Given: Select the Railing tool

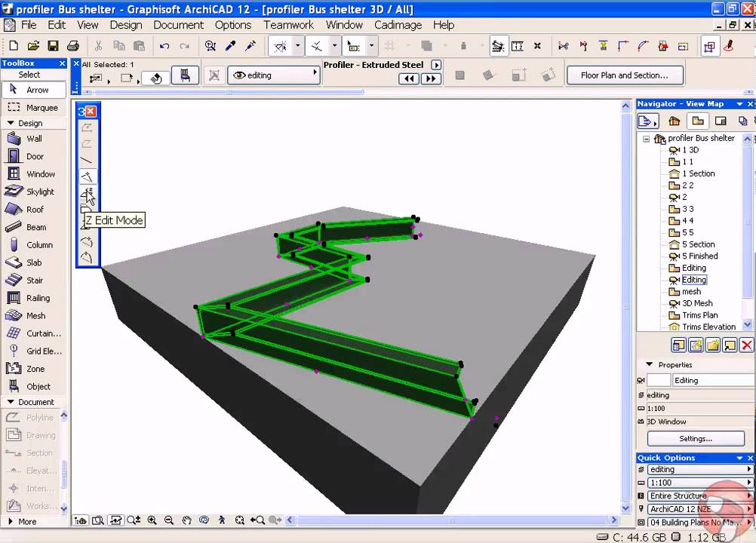Looking at the screenshot, I should (x=34, y=298).
